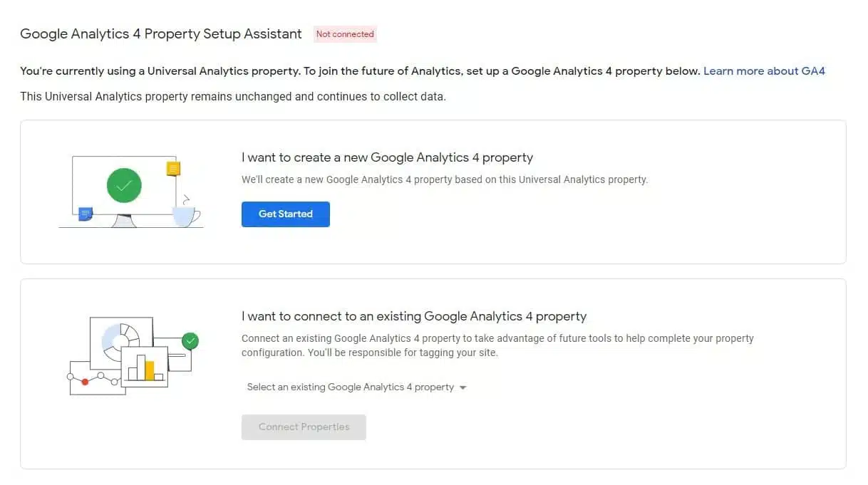Image resolution: width=868 pixels, height=485 pixels.
Task: Click the dropdown arrow beside property selector
Action: pyautogui.click(x=463, y=388)
